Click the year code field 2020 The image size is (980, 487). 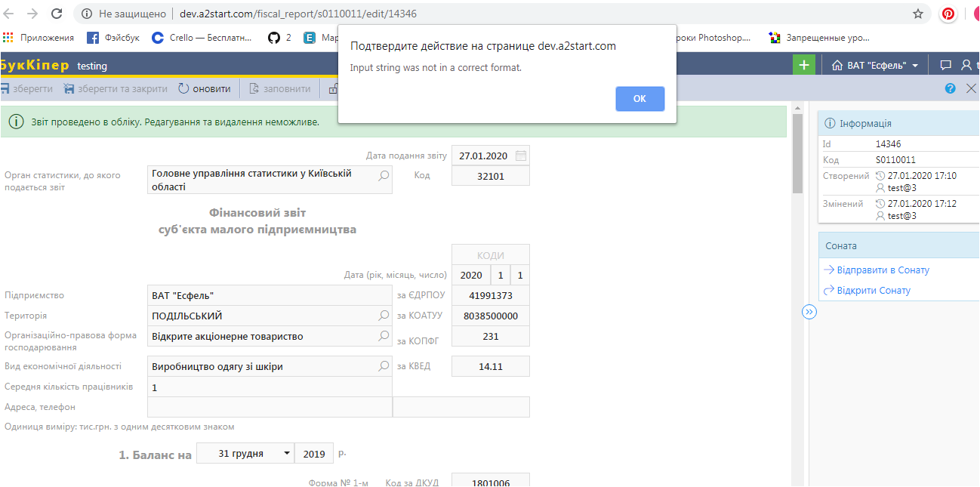pos(471,275)
